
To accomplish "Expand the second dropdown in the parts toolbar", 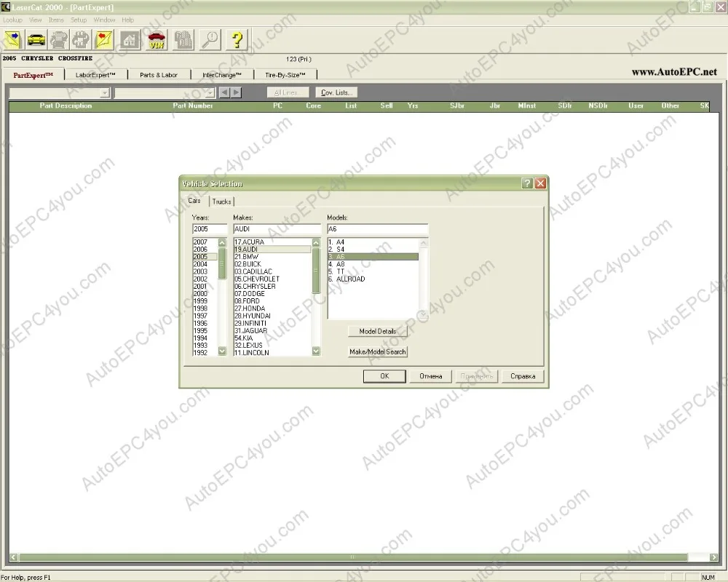I will 210,93.
